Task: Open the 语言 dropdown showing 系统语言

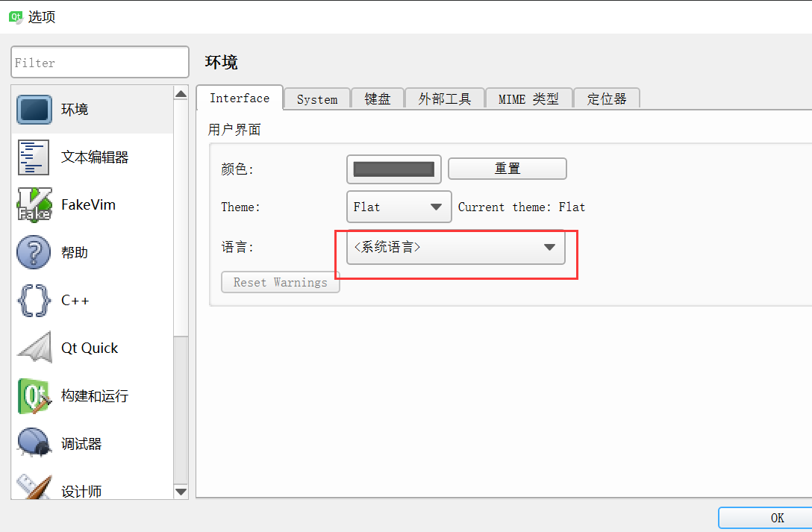Action: [456, 248]
